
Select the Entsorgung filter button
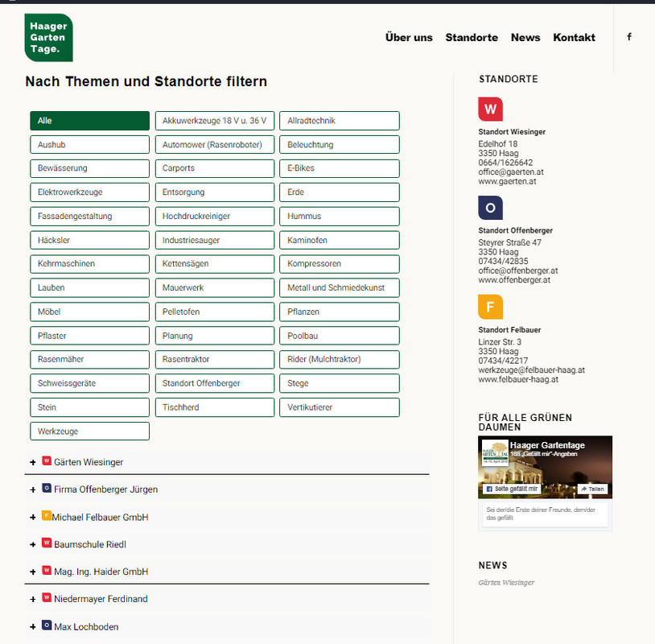click(x=215, y=192)
